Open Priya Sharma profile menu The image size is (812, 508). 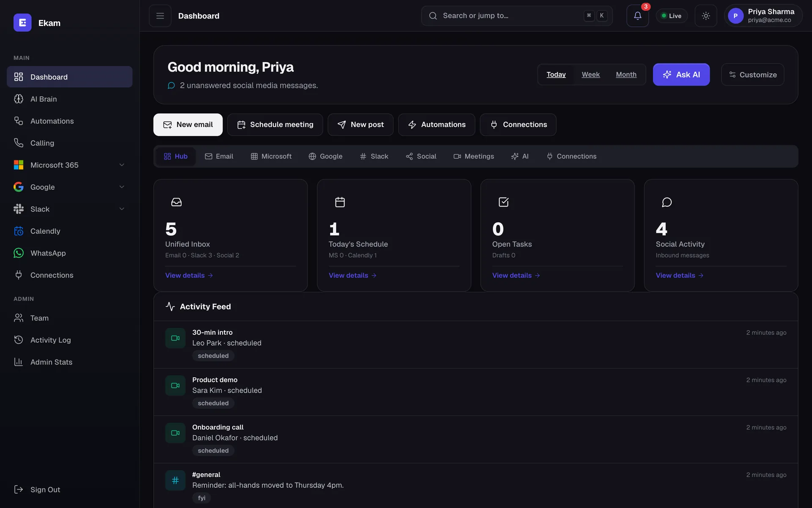click(763, 16)
